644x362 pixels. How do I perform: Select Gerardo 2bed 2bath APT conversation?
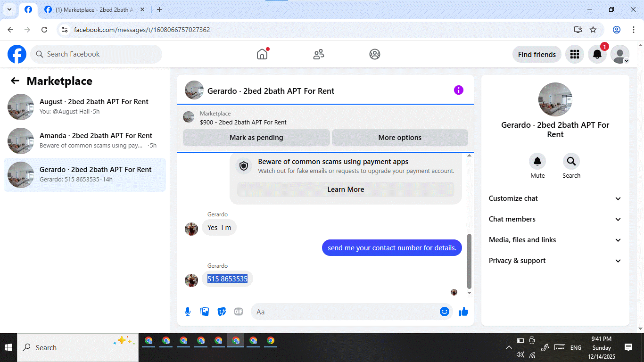point(85,175)
